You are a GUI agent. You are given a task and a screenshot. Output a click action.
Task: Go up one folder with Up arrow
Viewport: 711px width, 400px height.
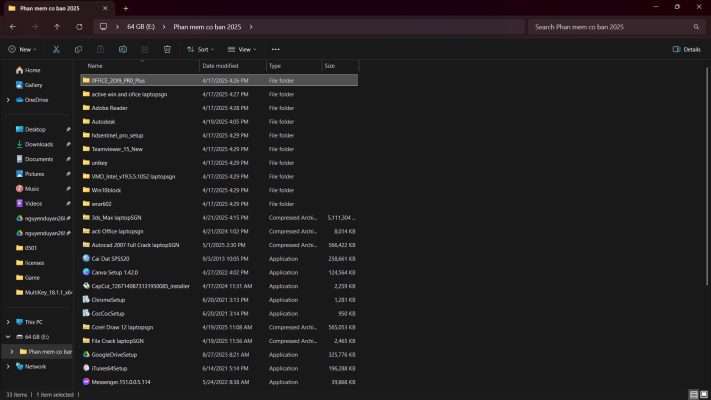(57, 27)
